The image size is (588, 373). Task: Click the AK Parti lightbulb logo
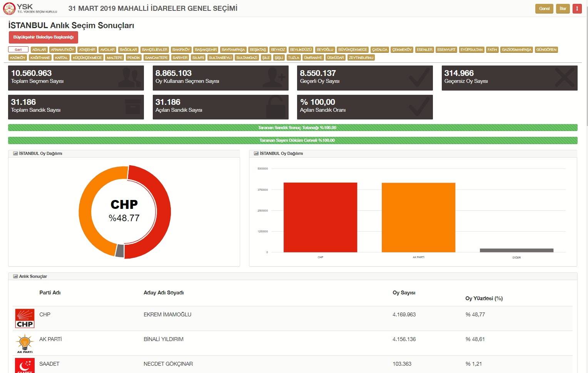[x=25, y=344]
